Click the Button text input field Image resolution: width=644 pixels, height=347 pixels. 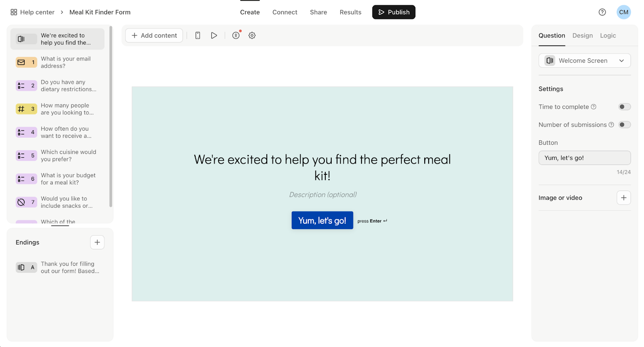coord(584,158)
